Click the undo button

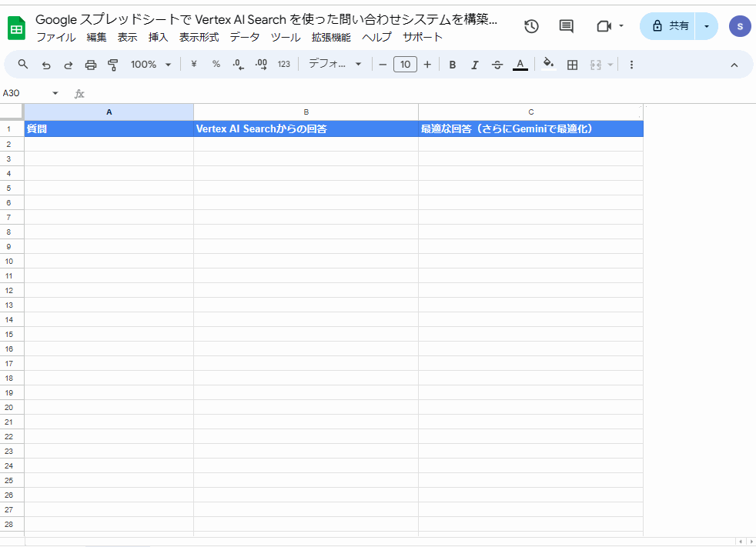coord(45,65)
